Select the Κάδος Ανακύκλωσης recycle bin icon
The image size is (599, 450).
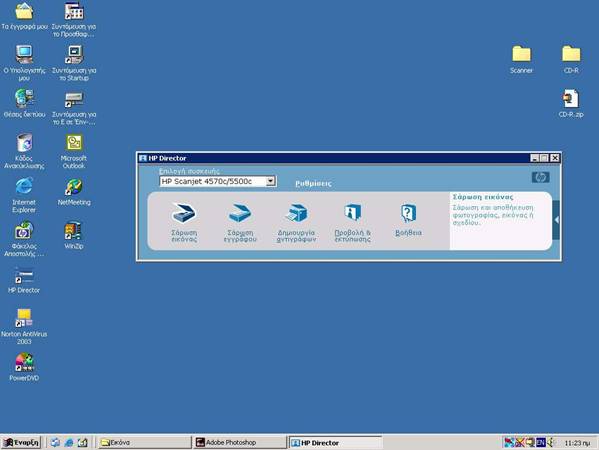(24, 151)
